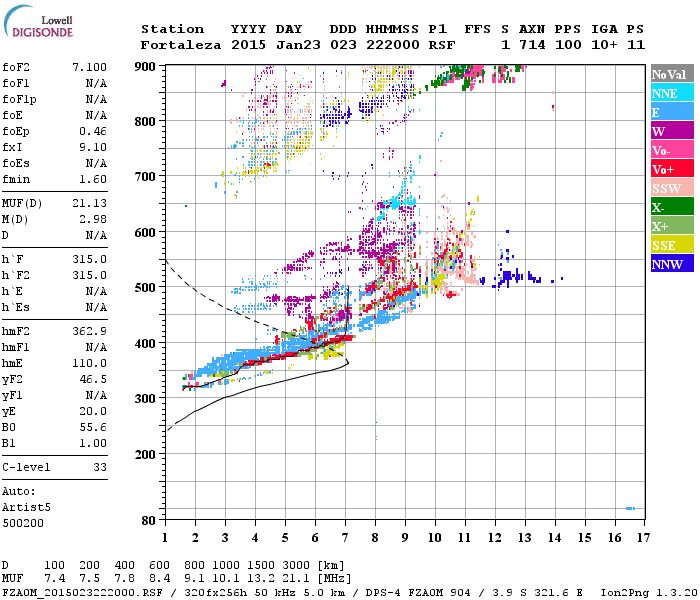The height and width of the screenshot is (600, 700).
Task: Select the E blue legend swatch
Action: point(672,112)
